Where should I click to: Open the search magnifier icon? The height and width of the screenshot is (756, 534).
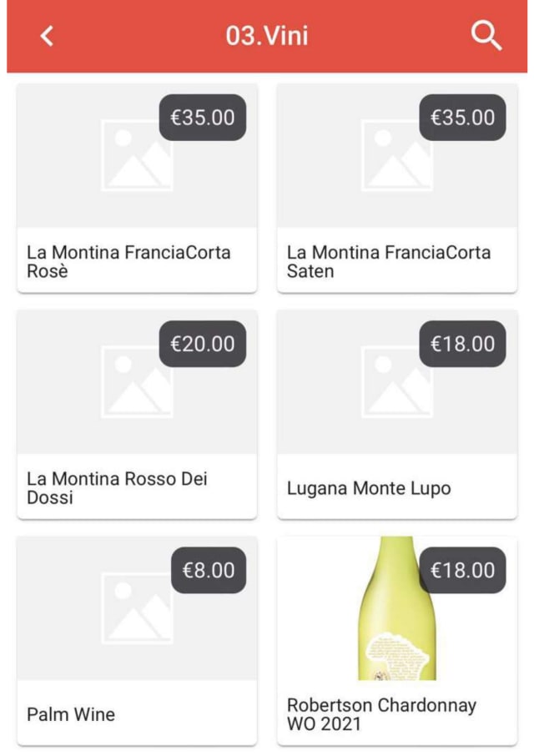tap(486, 36)
